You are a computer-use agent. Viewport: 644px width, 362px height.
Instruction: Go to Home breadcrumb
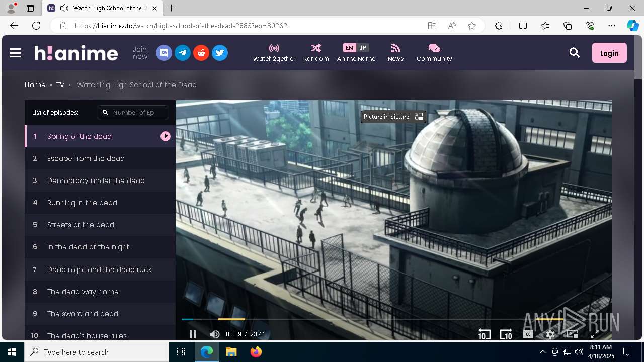(35, 85)
